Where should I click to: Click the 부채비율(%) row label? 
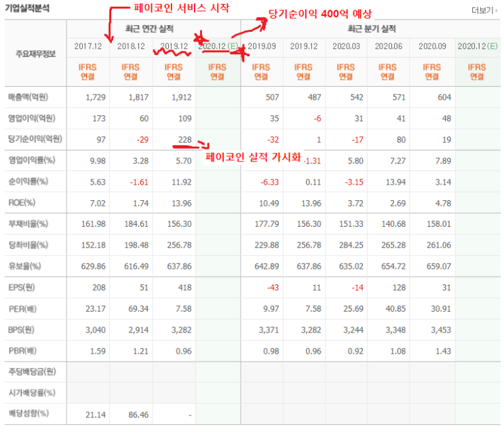[28, 223]
